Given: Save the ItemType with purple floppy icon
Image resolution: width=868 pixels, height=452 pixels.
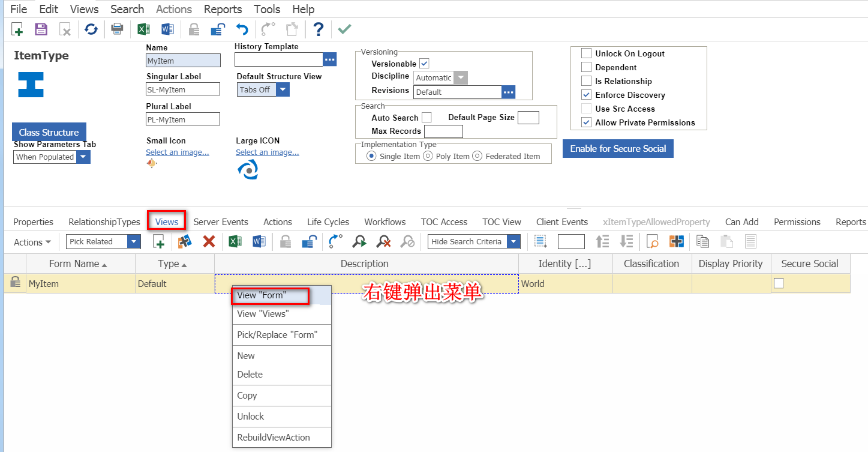Looking at the screenshot, I should point(41,29).
